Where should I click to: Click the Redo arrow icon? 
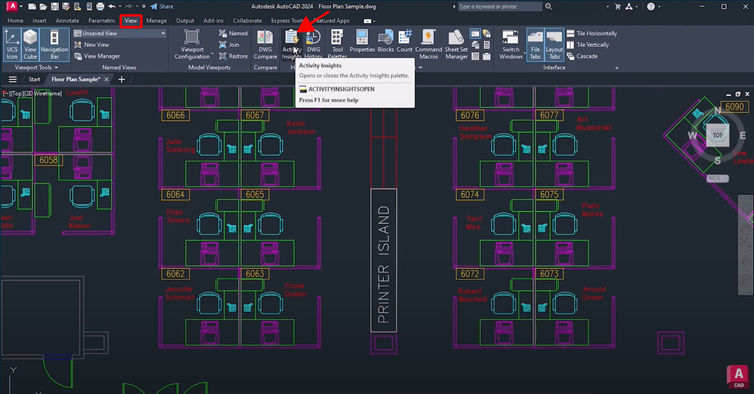128,7
